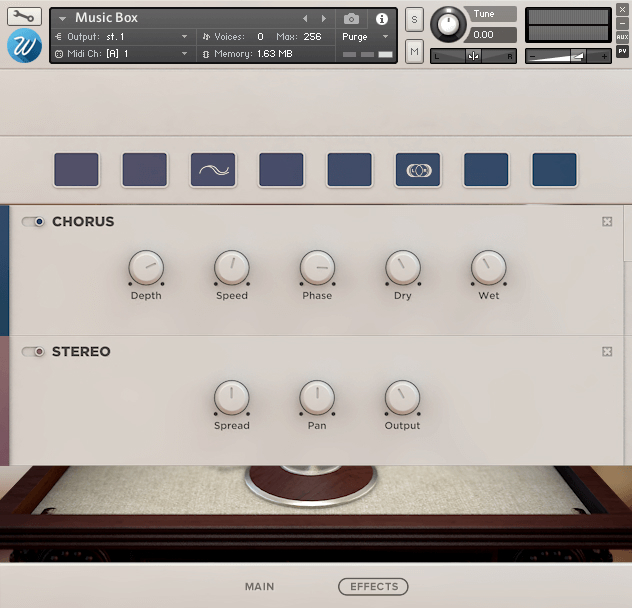Solo the instrument with S button
This screenshot has width=632, height=608.
(414, 19)
